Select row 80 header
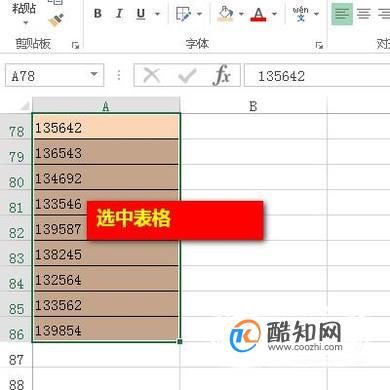 pyautogui.click(x=16, y=177)
